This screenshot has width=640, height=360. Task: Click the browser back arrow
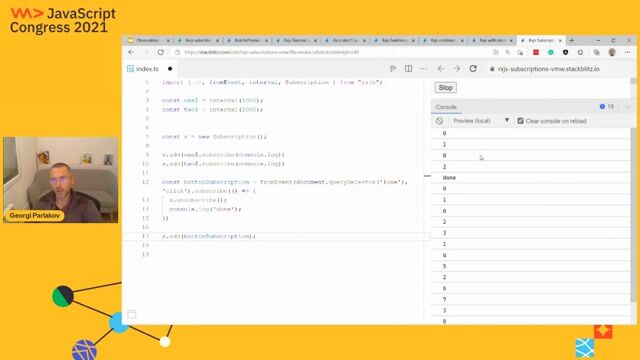click(131, 52)
